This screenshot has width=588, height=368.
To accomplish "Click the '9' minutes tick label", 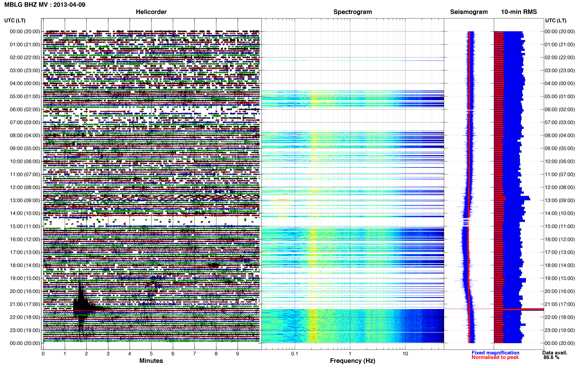I will (x=237, y=354).
